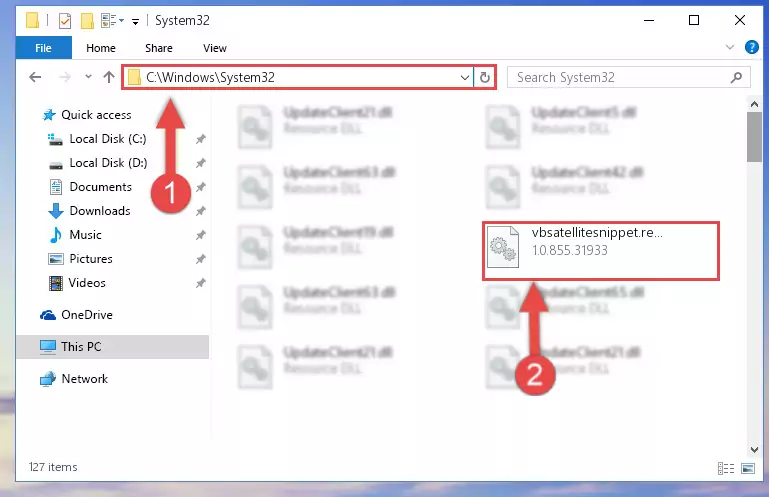769x497 pixels.
Task: Maximize the System32 window
Action: click(x=693, y=21)
